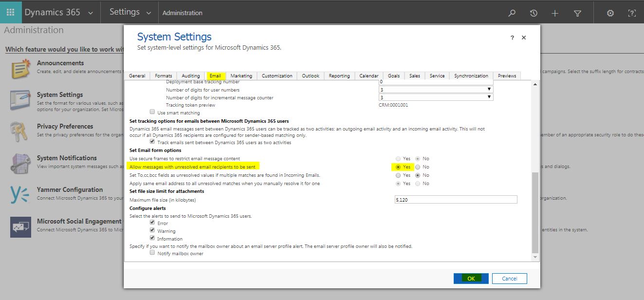Open Yammer Configuration link

[70, 189]
